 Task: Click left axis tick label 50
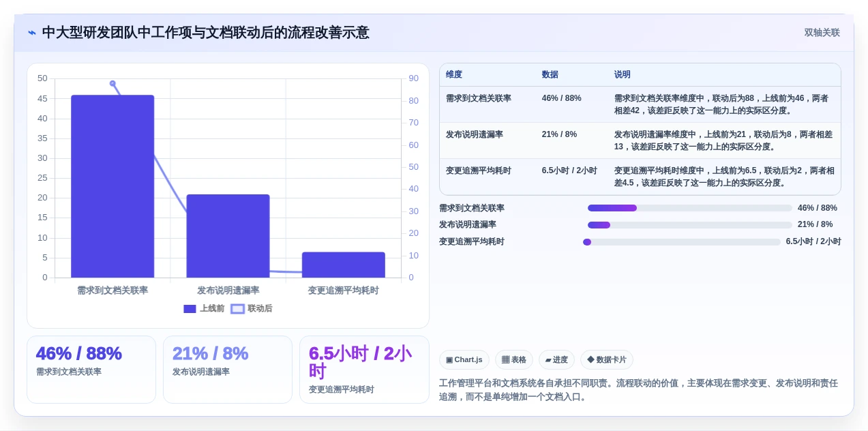42,78
